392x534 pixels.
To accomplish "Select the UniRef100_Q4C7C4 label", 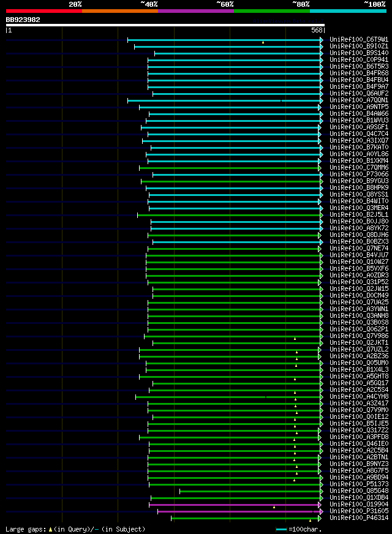I will coord(359,134).
